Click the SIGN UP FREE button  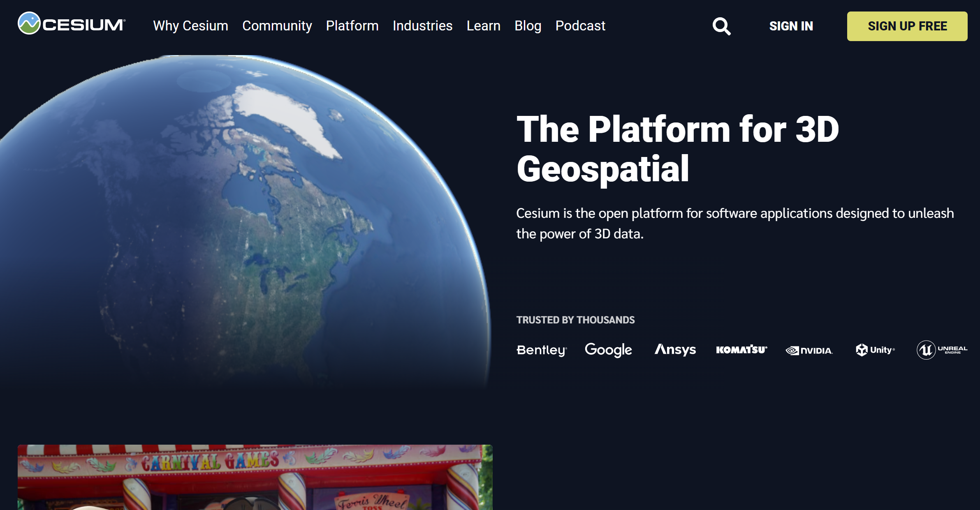click(907, 26)
